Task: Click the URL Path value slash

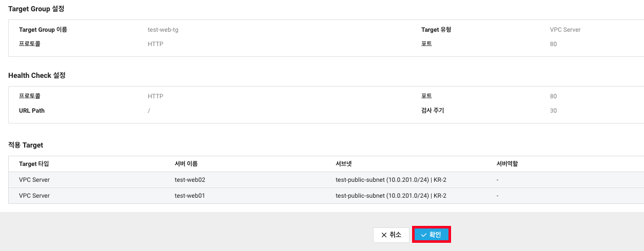Action: [149, 111]
